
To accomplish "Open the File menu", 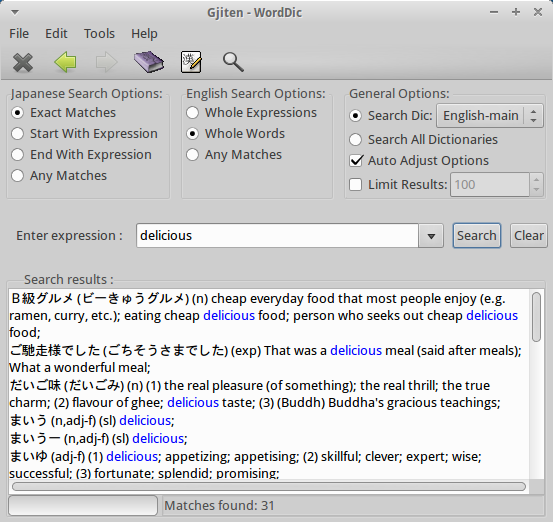I will (x=19, y=34).
